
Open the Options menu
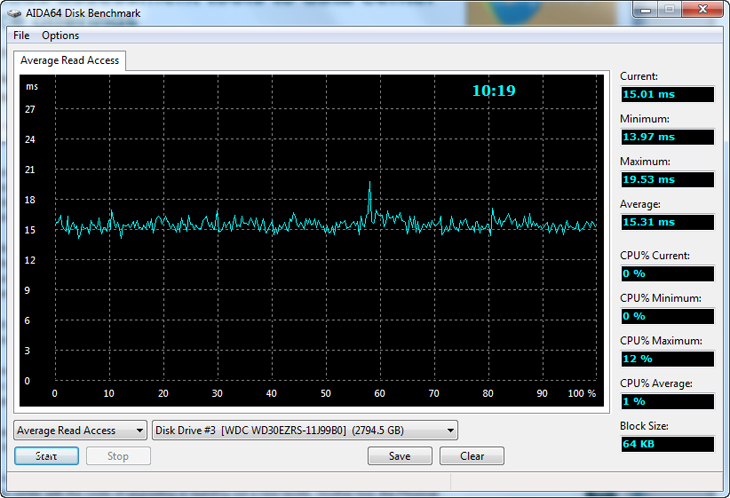(x=60, y=35)
